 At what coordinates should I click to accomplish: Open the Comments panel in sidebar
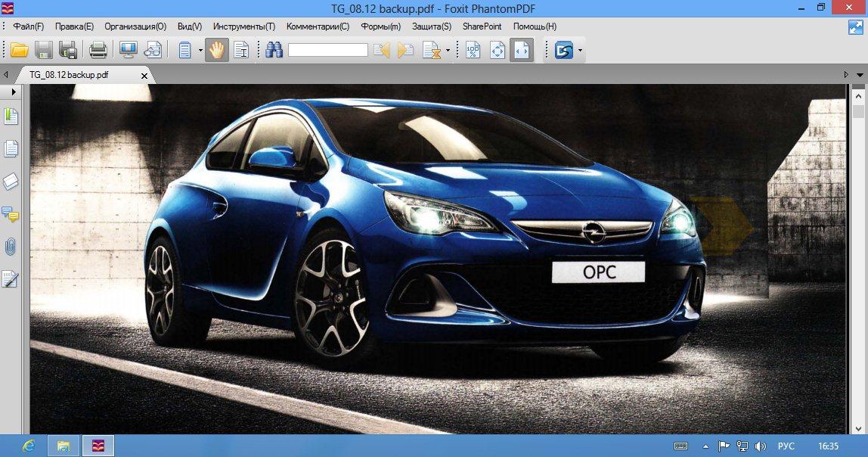[11, 214]
